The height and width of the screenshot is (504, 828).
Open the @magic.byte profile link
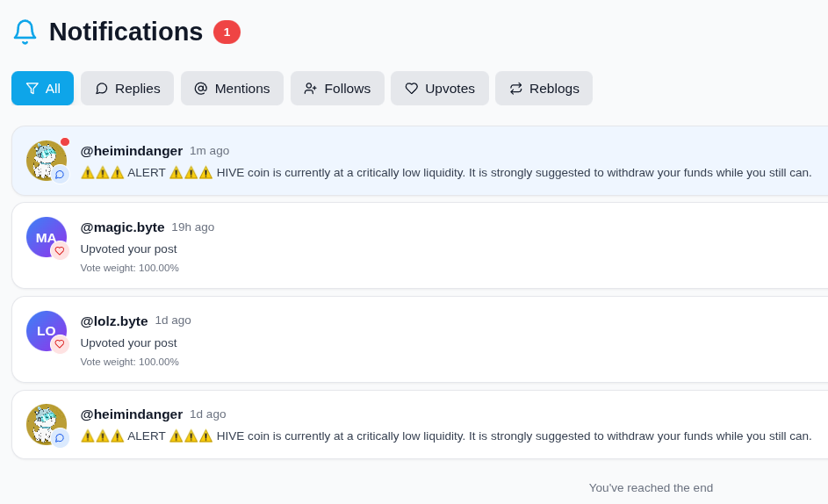tap(122, 227)
